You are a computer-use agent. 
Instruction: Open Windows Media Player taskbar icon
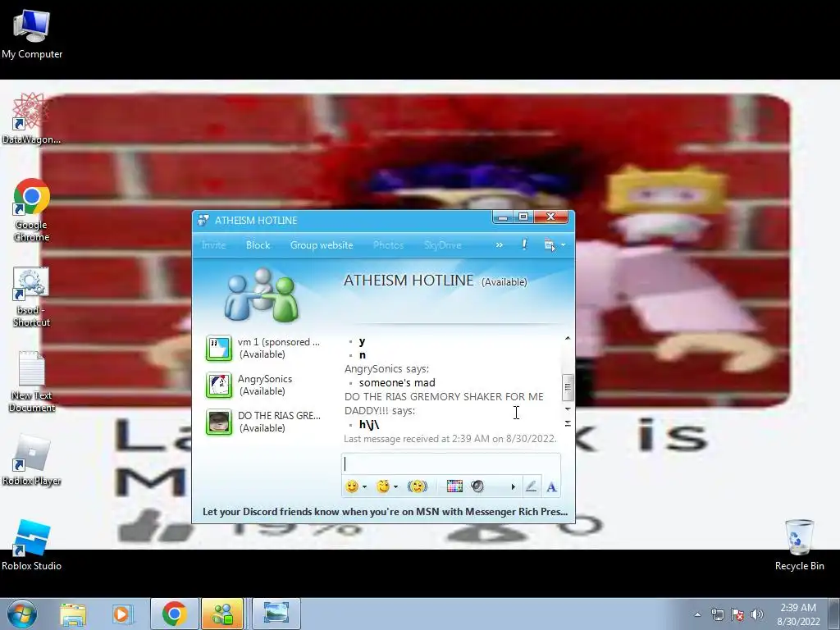121,614
